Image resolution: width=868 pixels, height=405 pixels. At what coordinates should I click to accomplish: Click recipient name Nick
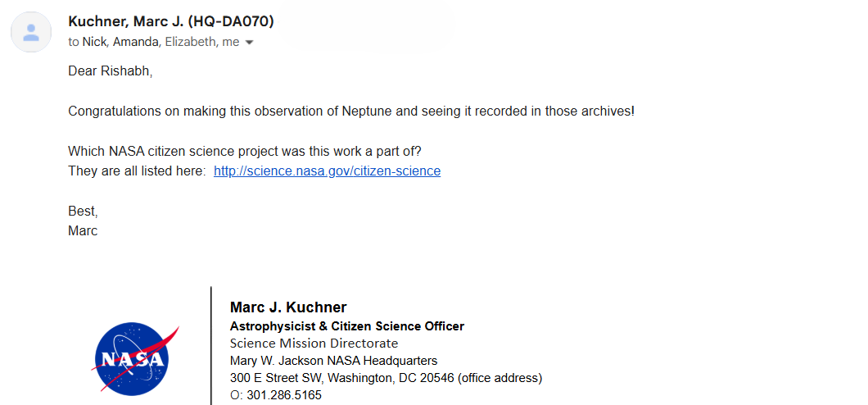(95, 42)
